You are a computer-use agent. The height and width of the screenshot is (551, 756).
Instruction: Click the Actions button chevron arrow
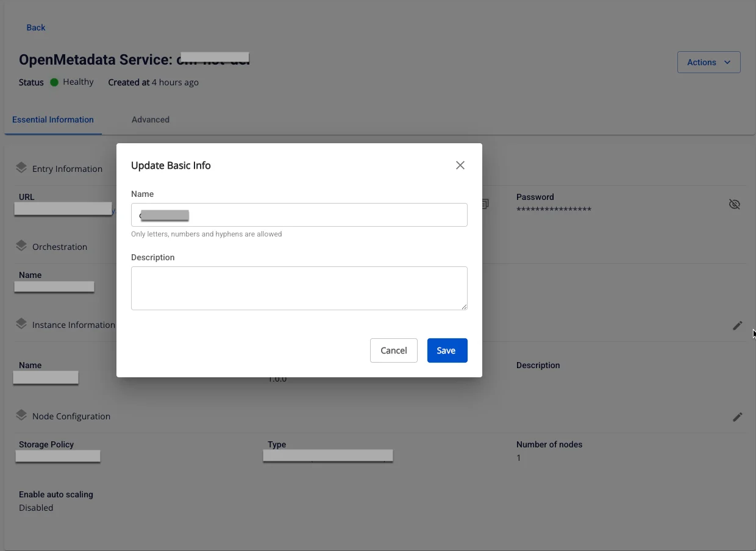pyautogui.click(x=727, y=62)
